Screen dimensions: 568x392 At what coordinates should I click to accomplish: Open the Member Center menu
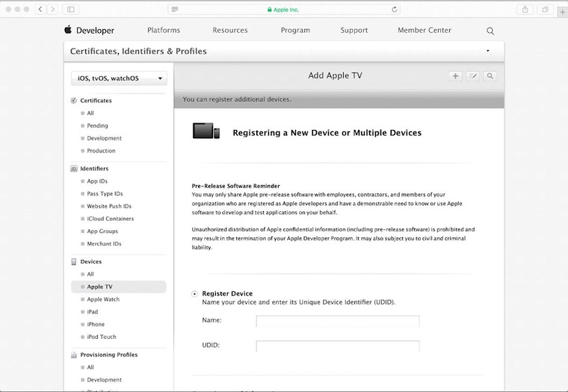pyautogui.click(x=425, y=30)
